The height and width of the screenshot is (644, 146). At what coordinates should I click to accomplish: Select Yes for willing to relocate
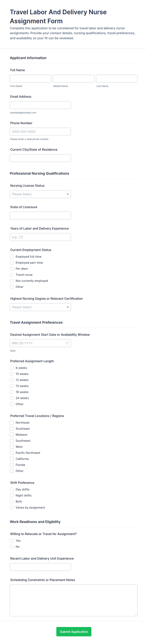tap(12, 541)
